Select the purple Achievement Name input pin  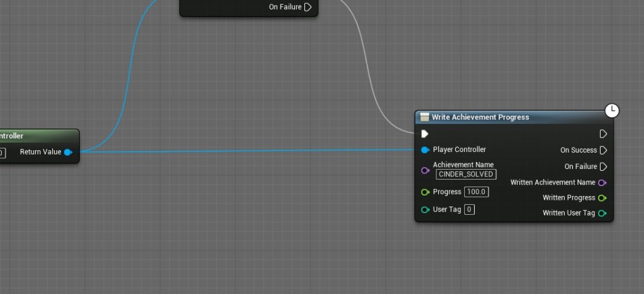pyautogui.click(x=425, y=170)
